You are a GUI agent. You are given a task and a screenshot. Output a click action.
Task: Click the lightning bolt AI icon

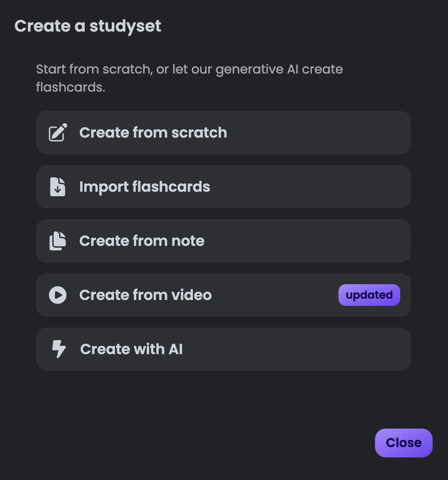59,349
